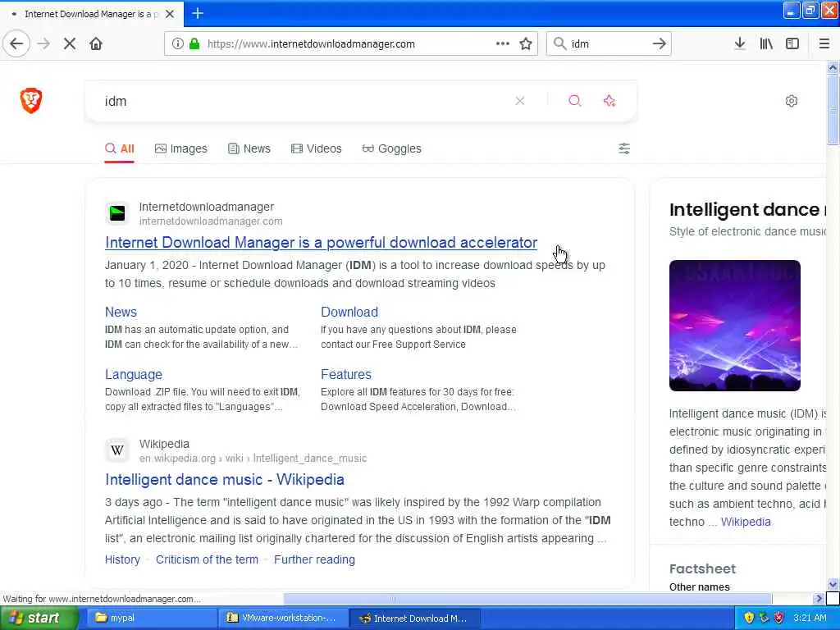This screenshot has width=840, height=630.
Task: Open Brave search settings gear
Action: tap(792, 101)
